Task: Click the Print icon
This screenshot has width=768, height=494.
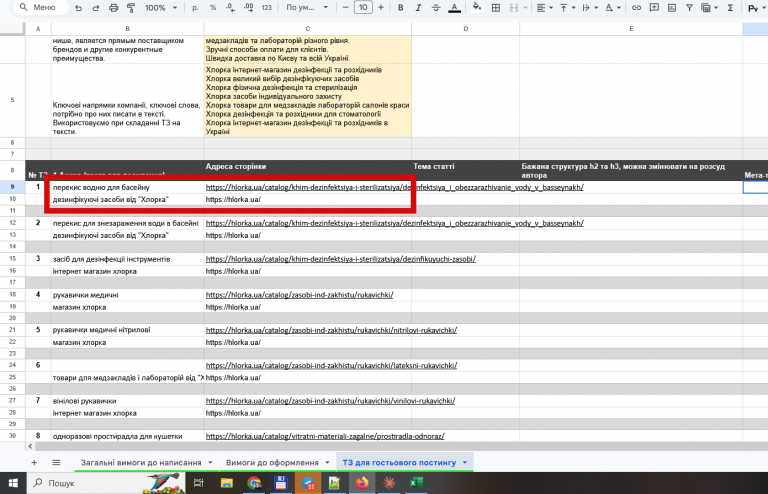Action: tap(114, 8)
